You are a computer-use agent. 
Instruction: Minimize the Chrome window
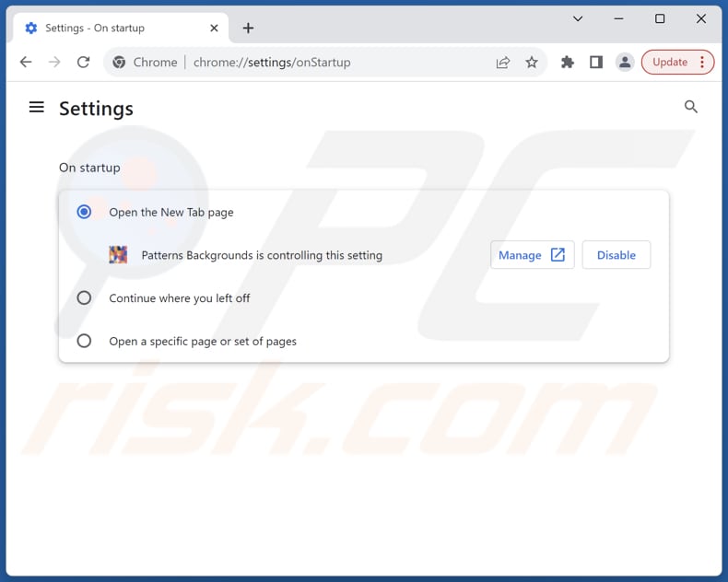coord(618,19)
